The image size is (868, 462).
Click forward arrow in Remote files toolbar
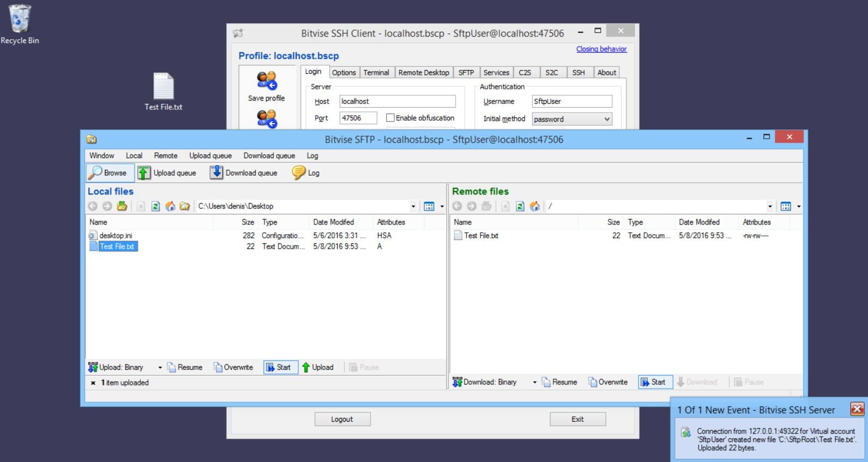(472, 206)
